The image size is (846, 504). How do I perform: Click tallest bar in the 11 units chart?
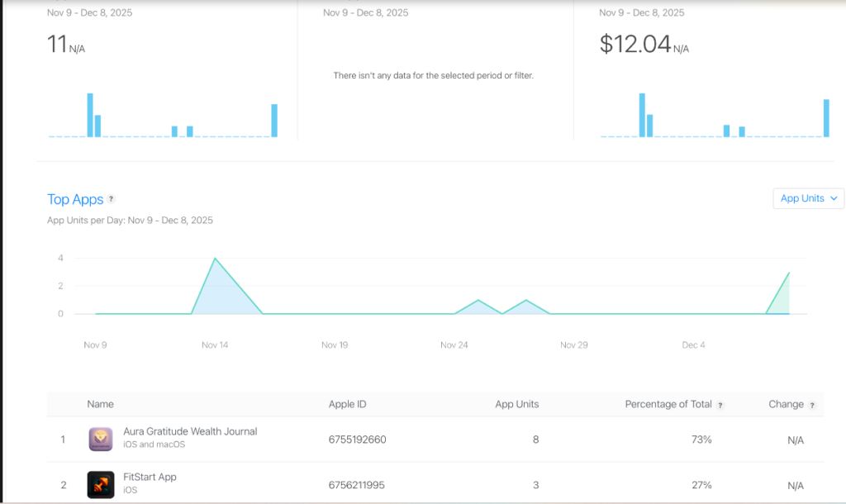[90, 115]
